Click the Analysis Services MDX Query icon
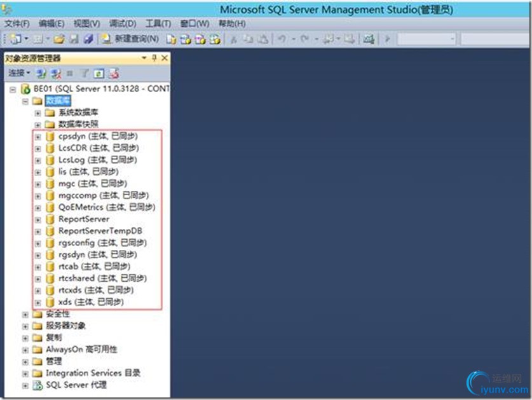 tap(186, 39)
